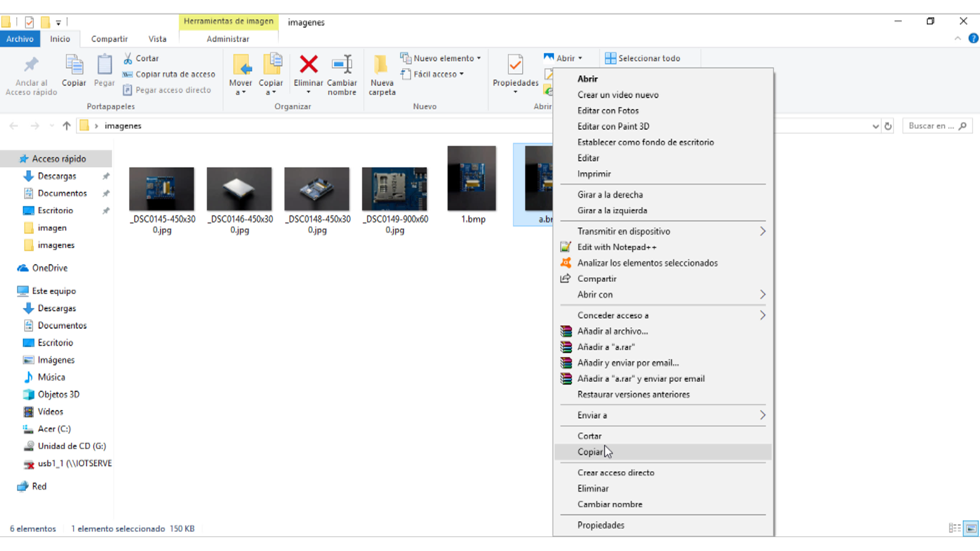980x551 pixels.
Task: Select Girar a la derecha
Action: [610, 194]
